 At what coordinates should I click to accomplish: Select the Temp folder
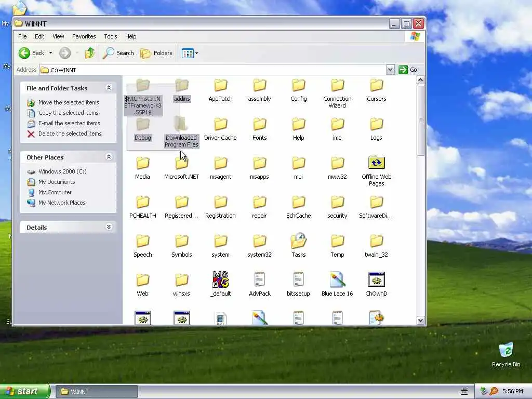click(337, 246)
